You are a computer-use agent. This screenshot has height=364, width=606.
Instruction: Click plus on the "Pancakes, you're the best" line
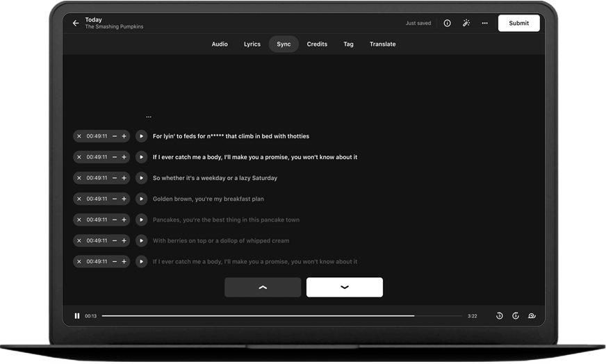tap(124, 220)
